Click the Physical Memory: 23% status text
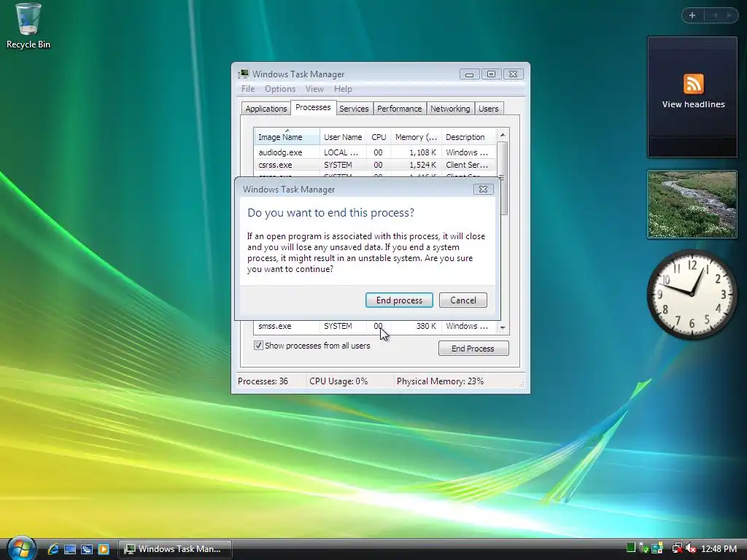747x560 pixels. (x=440, y=381)
